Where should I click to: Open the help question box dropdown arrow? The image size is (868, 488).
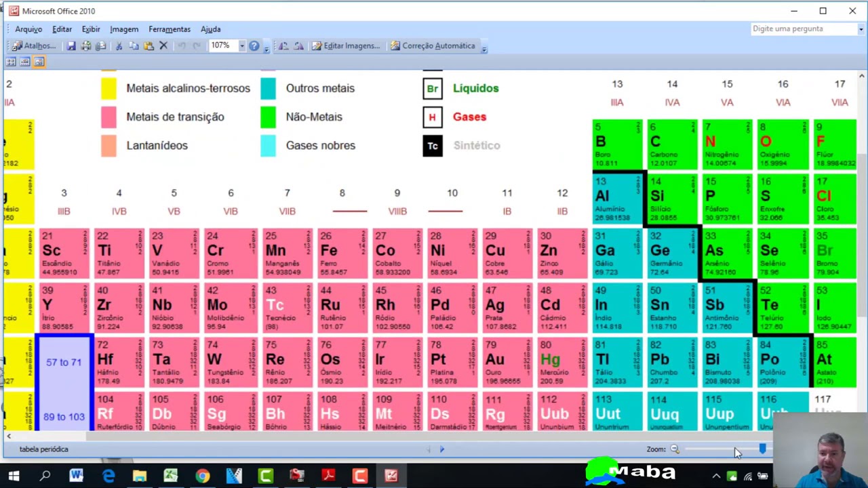click(x=861, y=29)
